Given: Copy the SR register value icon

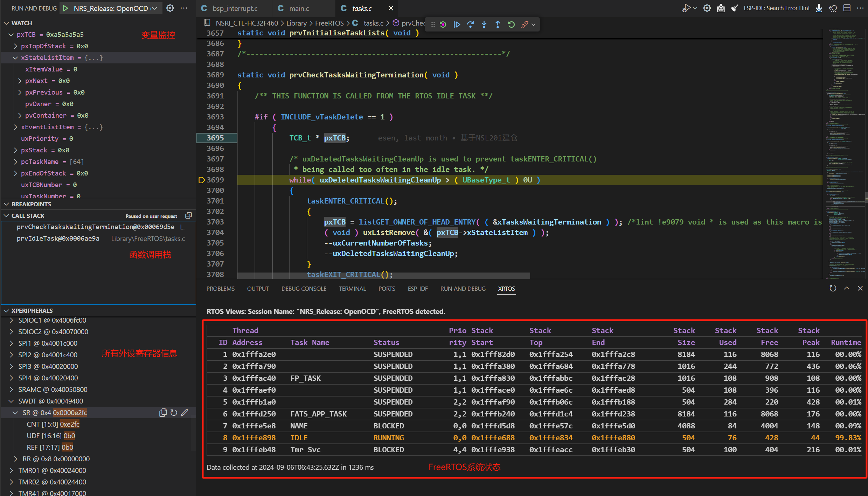Looking at the screenshot, I should pyautogui.click(x=163, y=413).
